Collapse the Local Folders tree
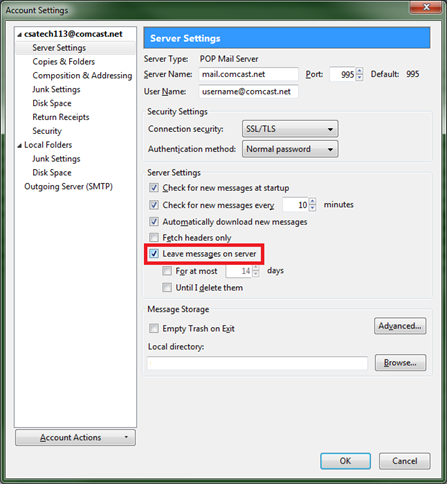The height and width of the screenshot is (484, 447). tap(20, 146)
